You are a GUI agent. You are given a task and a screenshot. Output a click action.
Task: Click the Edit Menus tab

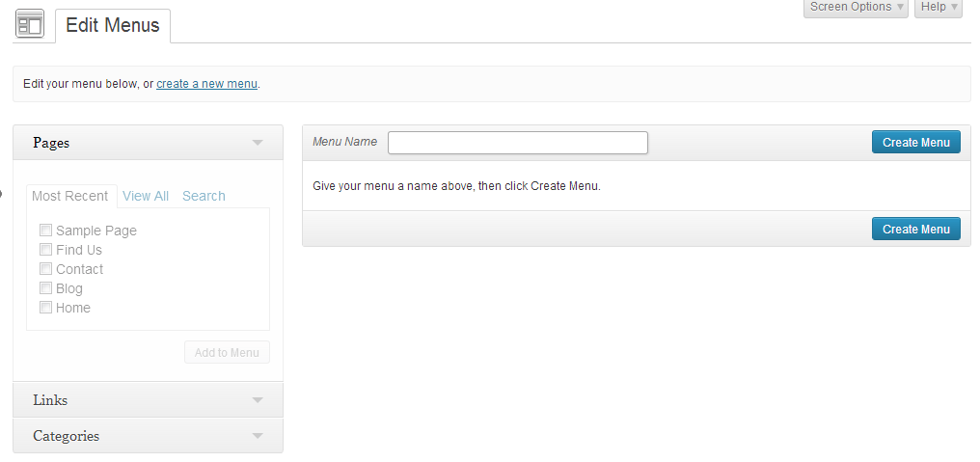tap(113, 26)
